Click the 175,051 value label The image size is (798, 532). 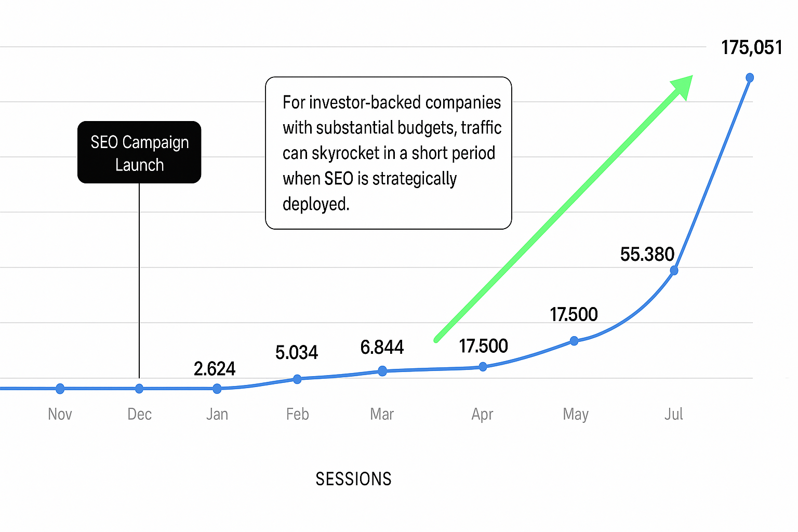[x=751, y=48]
